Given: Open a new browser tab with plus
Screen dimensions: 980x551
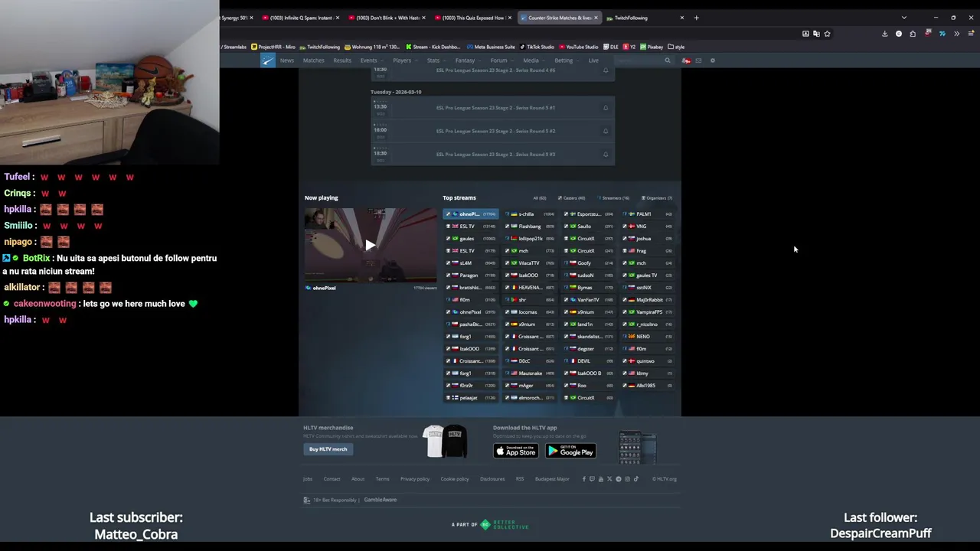Looking at the screenshot, I should click(696, 18).
